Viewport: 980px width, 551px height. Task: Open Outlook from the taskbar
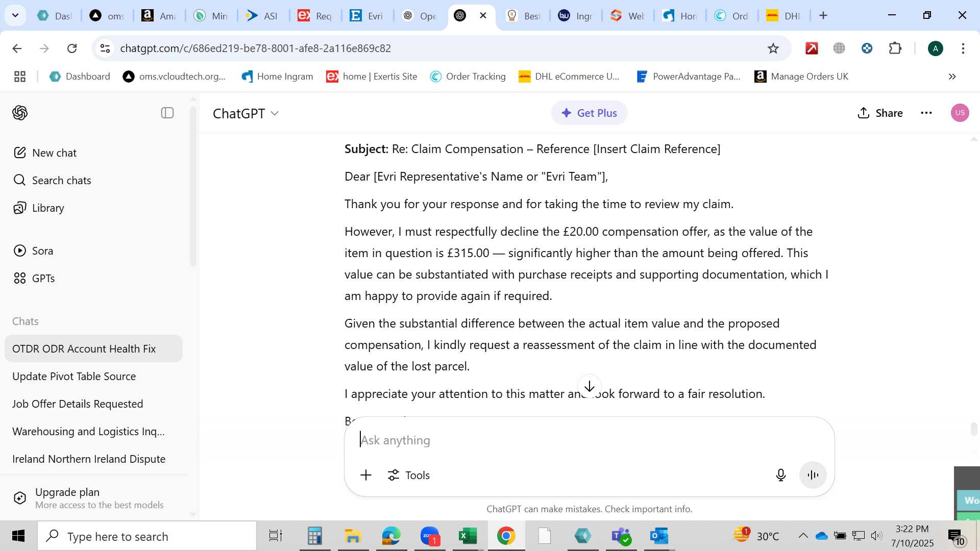click(x=659, y=536)
